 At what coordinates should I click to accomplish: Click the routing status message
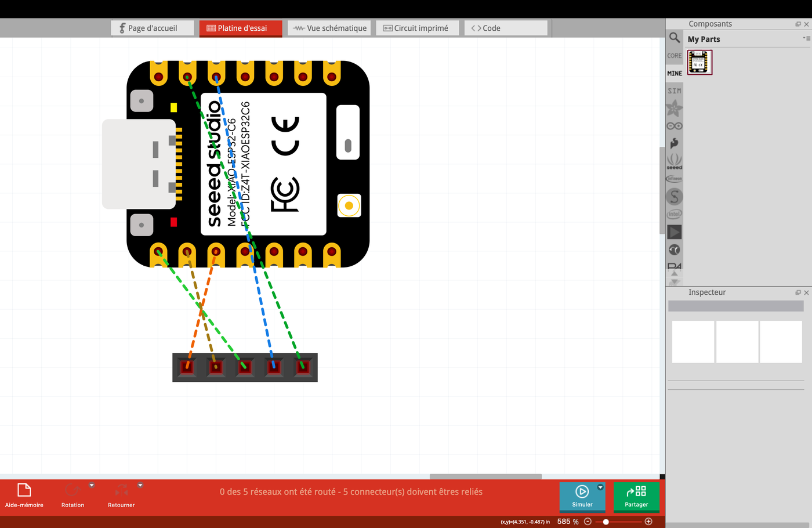point(351,491)
